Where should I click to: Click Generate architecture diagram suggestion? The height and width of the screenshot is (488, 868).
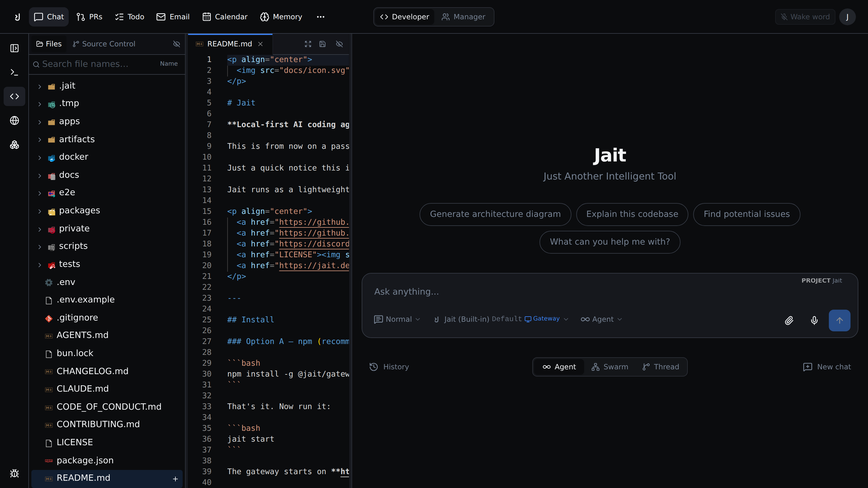point(495,214)
